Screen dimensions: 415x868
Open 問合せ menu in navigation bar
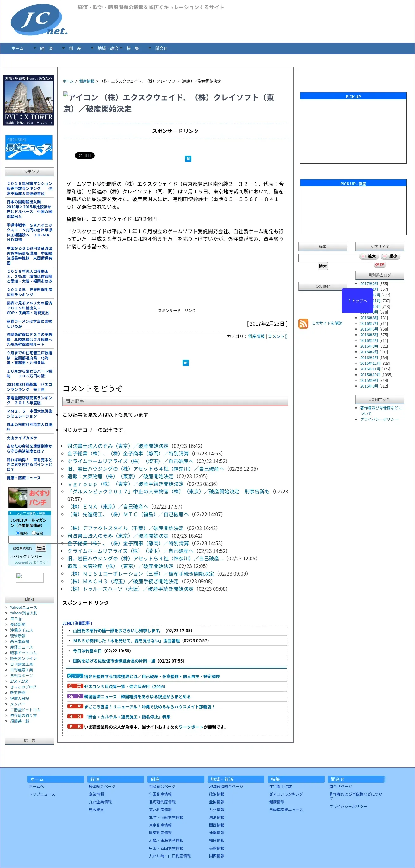[x=161, y=49]
